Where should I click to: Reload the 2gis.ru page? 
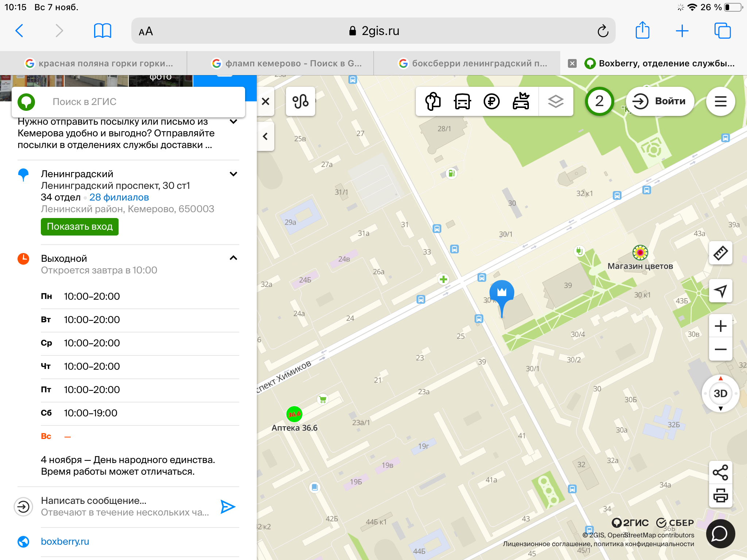[x=603, y=31]
